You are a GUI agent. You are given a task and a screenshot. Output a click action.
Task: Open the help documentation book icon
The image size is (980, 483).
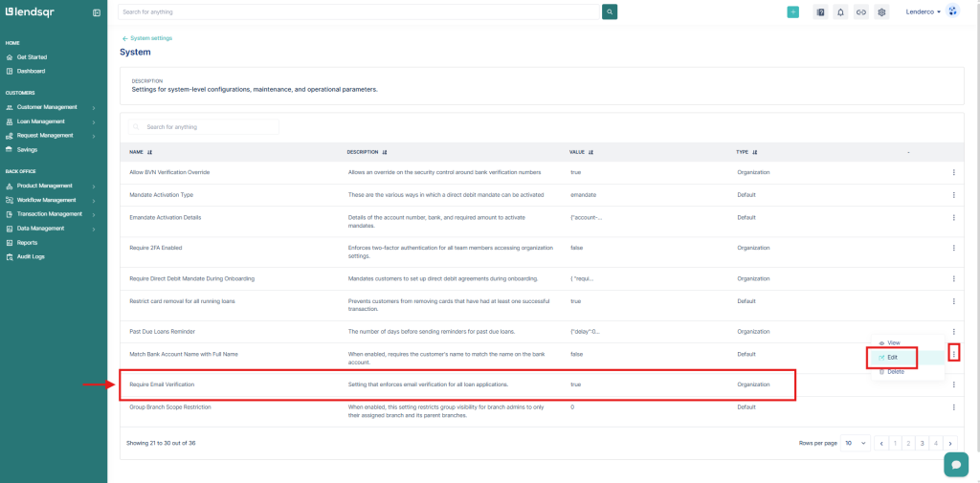click(x=820, y=12)
